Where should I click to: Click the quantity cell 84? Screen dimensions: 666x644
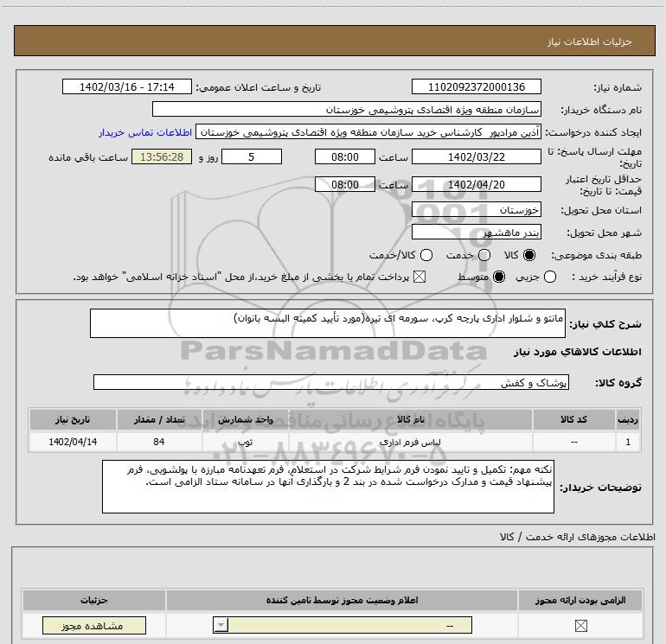159,442
